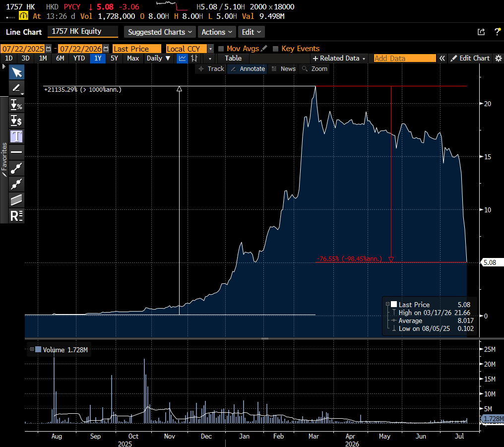Screen dimensions: 504x447
Task: Open the end date calendar picker
Action: (106, 49)
